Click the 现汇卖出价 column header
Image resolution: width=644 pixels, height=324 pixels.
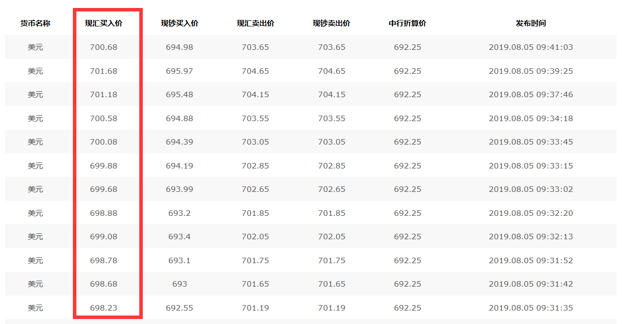click(255, 23)
